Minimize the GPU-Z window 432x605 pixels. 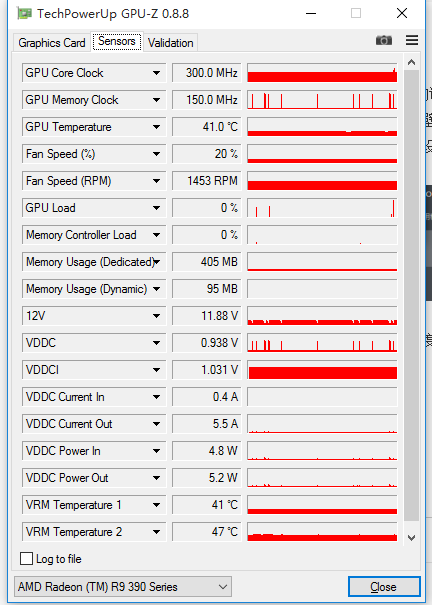tap(311, 14)
